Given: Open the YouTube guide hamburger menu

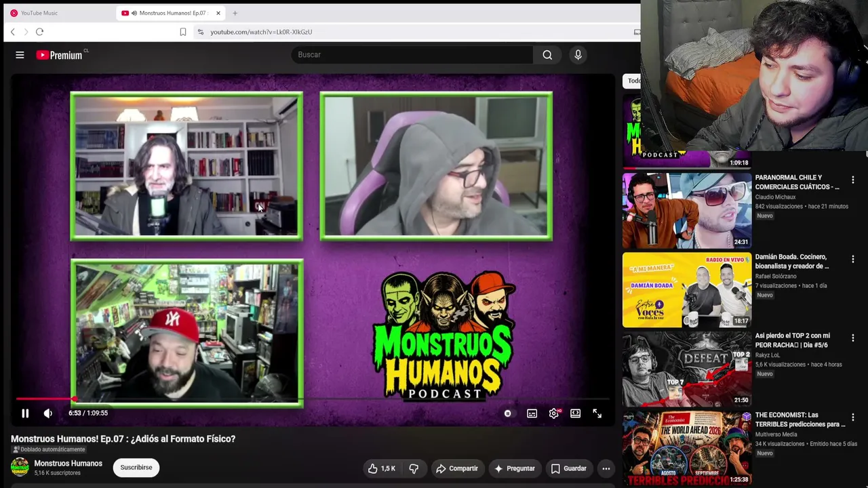Looking at the screenshot, I should pyautogui.click(x=20, y=55).
